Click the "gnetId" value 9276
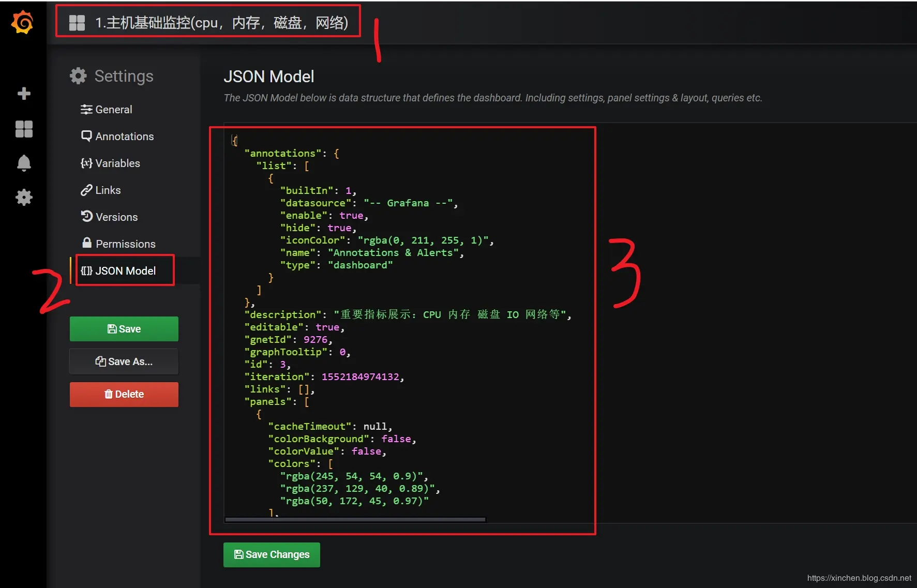 point(315,339)
